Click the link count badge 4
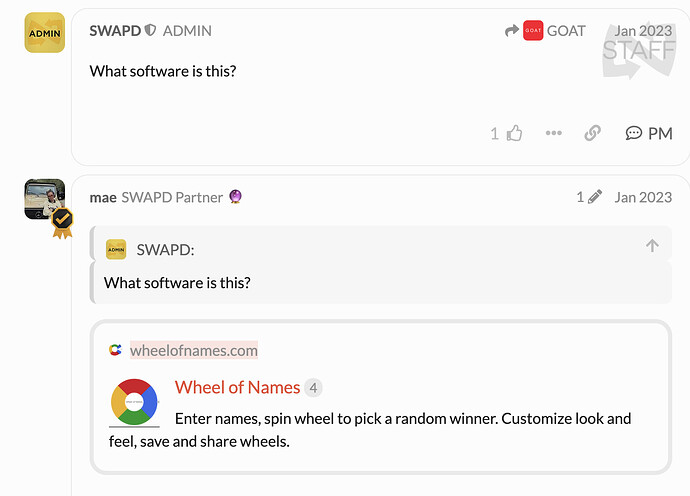 [x=313, y=388]
